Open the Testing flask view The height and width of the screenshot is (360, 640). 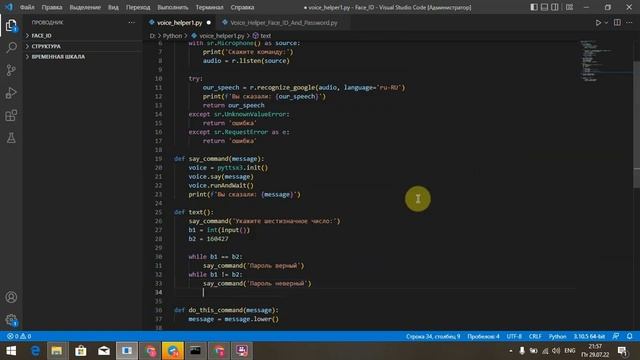(x=11, y=138)
